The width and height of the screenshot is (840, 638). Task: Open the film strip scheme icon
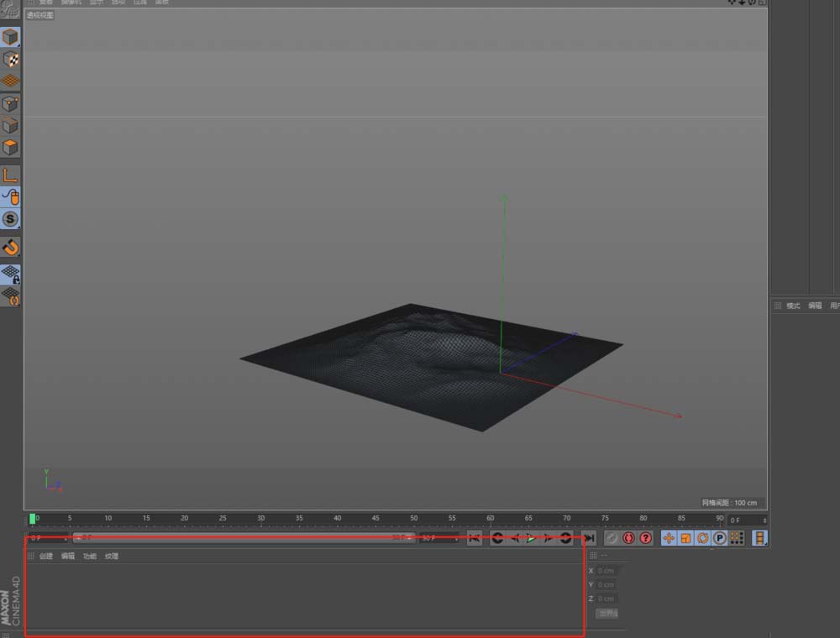759,538
